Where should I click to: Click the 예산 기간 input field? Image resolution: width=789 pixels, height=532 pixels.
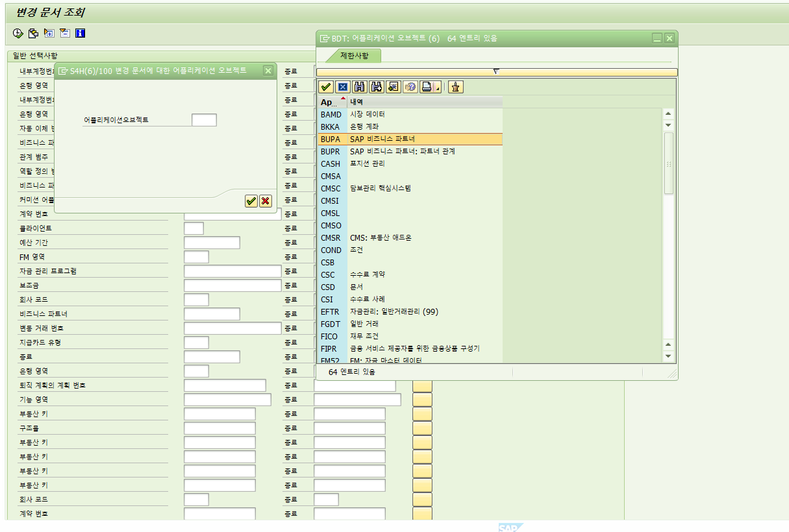[x=212, y=243]
